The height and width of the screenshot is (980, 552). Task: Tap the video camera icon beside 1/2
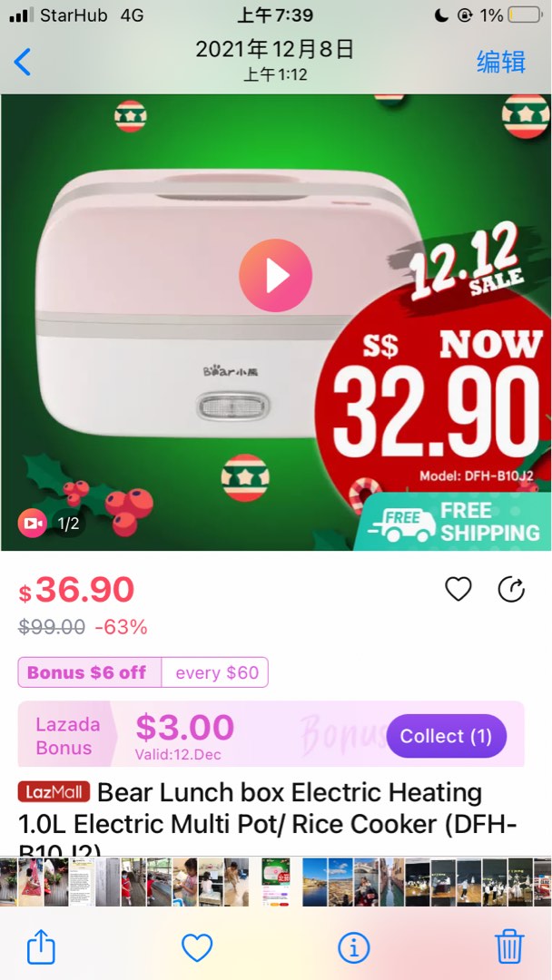32,524
